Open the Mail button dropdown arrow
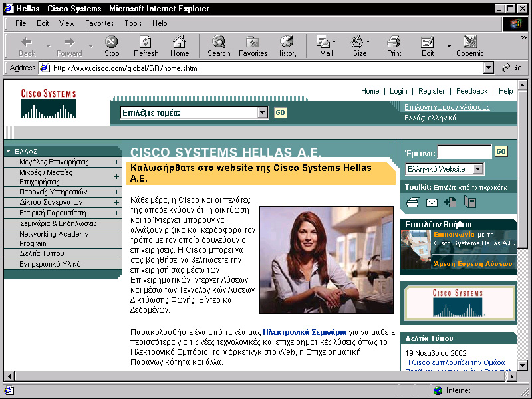The height and width of the screenshot is (399, 532). pos(334,41)
